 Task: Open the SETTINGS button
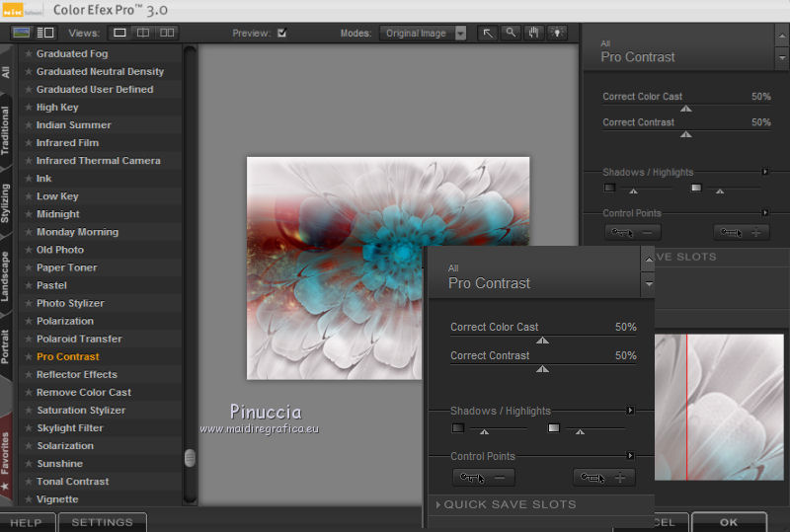(x=103, y=522)
